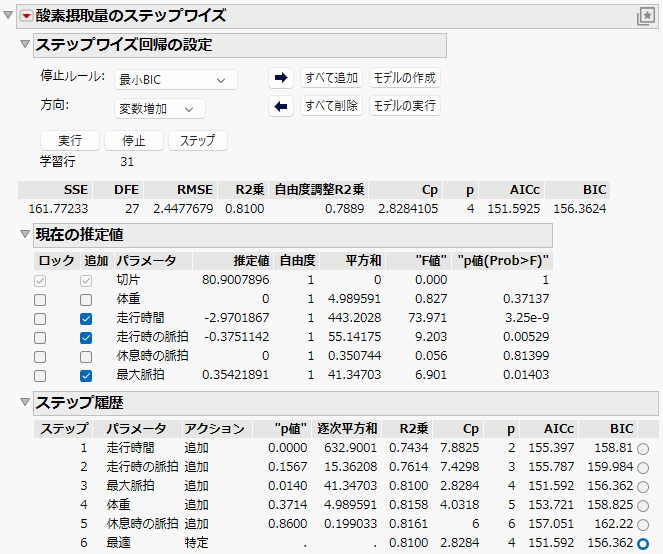Screen dimensions: 663x554
Task: Click the 学習行 value 31
Action: pyautogui.click(x=127, y=162)
